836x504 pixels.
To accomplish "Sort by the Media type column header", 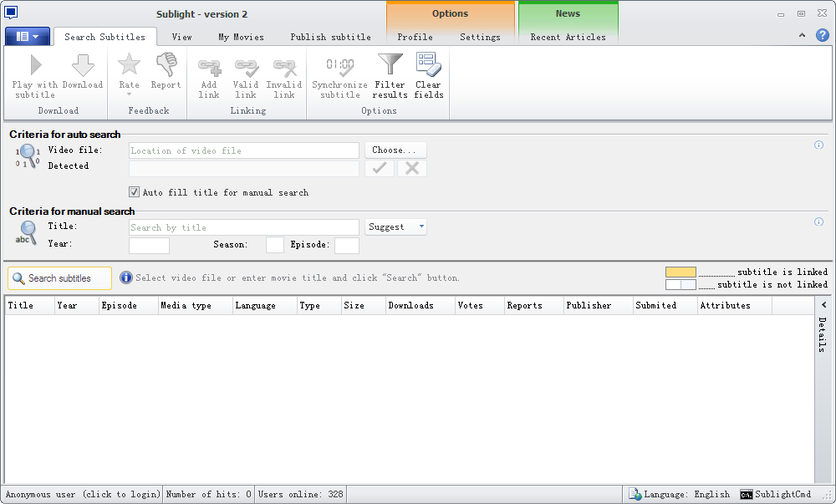I will 195,305.
